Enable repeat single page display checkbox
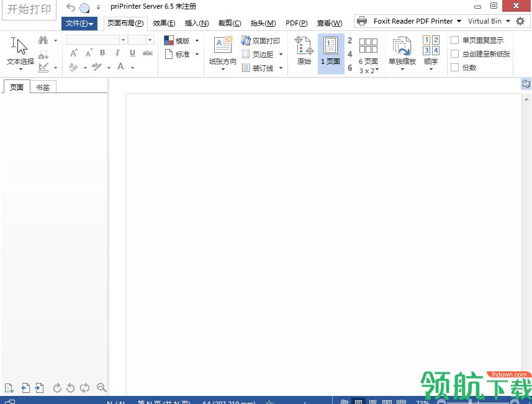This screenshot has height=404, width=532. click(x=454, y=40)
